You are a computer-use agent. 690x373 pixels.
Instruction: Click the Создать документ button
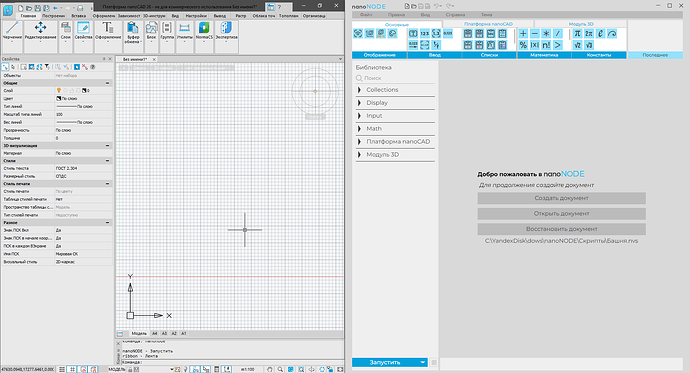562,198
